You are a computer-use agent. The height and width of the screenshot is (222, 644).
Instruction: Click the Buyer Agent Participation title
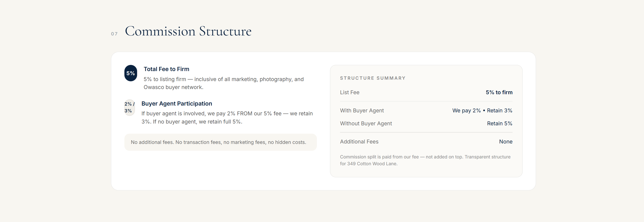(177, 104)
